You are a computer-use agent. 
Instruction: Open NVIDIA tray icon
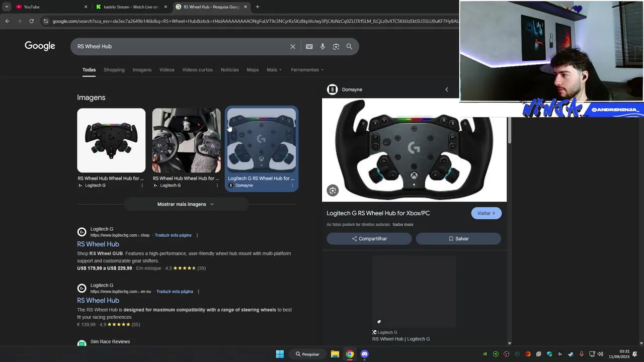[x=485, y=354]
